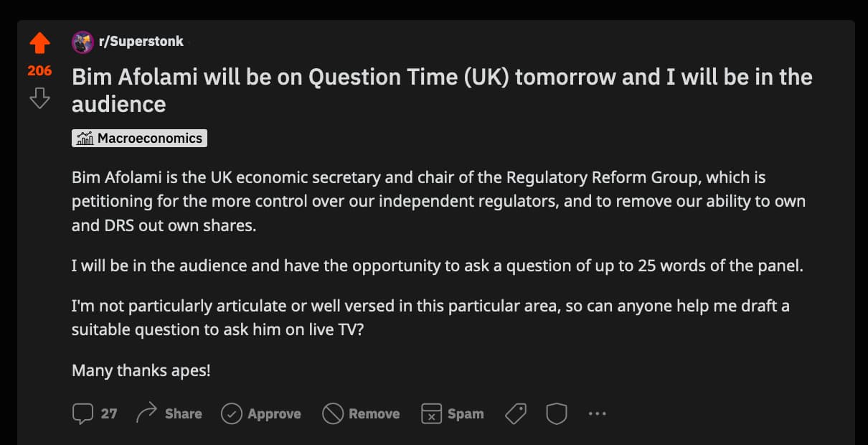Open the r/Superstonk community link
This screenshot has width=868, height=445.
141,42
